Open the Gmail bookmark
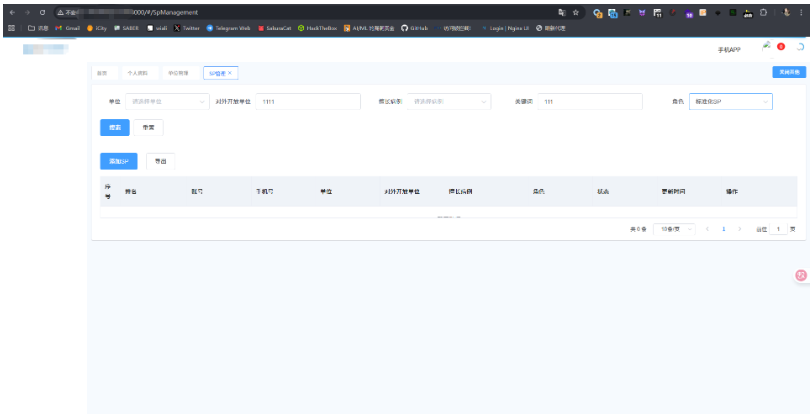This screenshot has height=414, width=812. coord(67,28)
